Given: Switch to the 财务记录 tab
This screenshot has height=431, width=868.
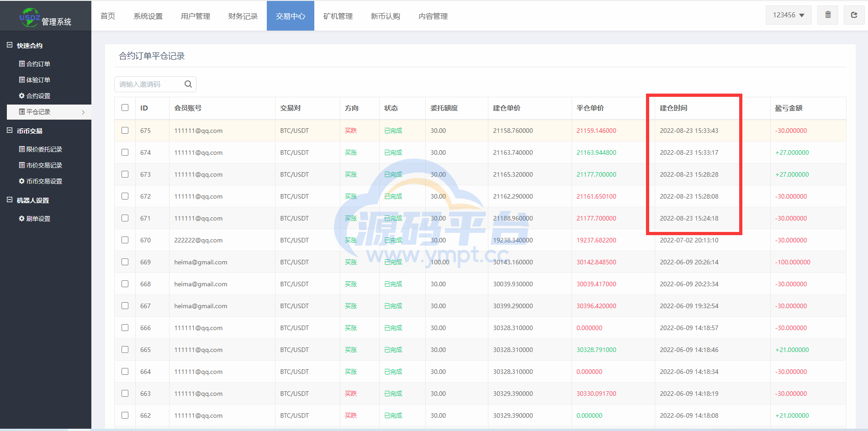Looking at the screenshot, I should coord(243,16).
